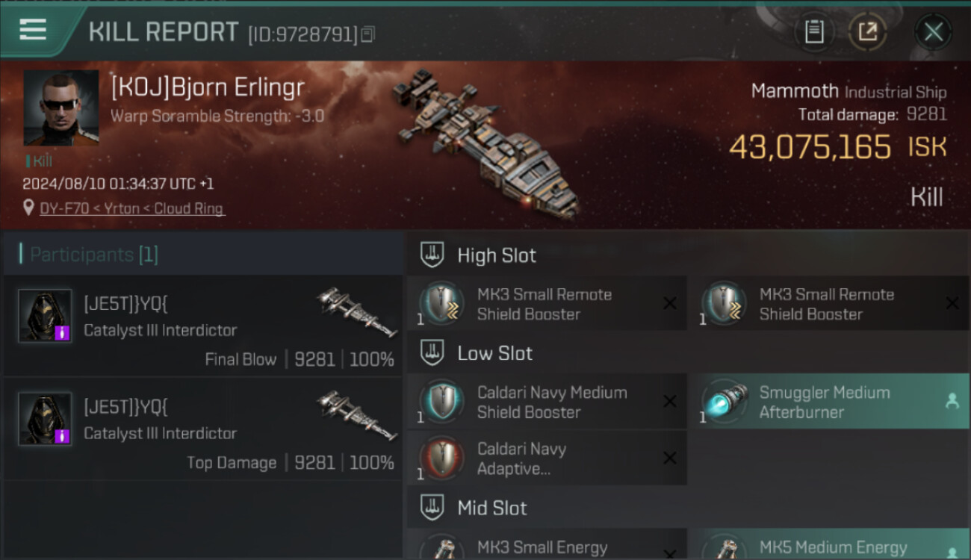The image size is (971, 560).
Task: Click Top Damage Catalyst III ship icon
Action: tap(356, 414)
